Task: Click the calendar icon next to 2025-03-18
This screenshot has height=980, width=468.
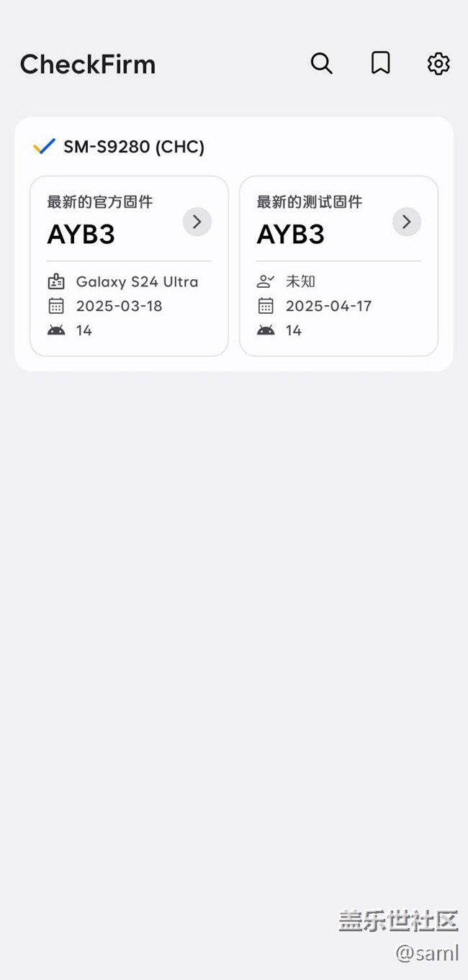Action: tap(56, 306)
